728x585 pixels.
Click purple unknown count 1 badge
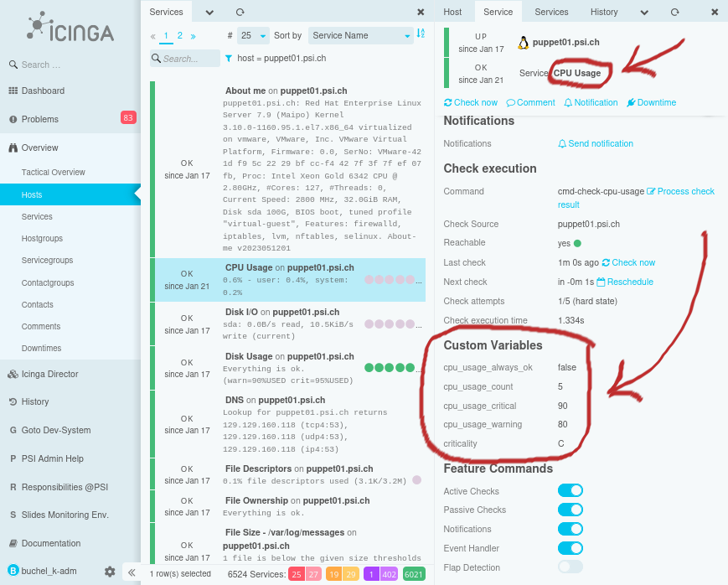tap(371, 574)
